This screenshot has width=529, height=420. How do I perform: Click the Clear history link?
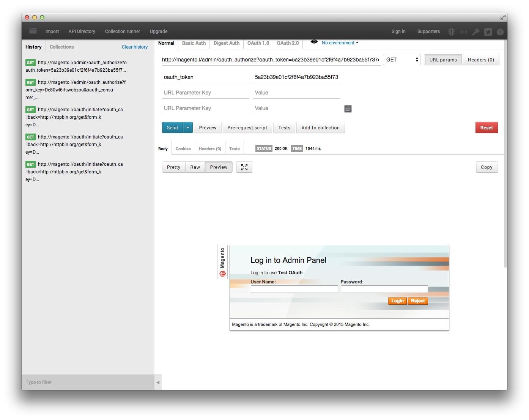(134, 46)
